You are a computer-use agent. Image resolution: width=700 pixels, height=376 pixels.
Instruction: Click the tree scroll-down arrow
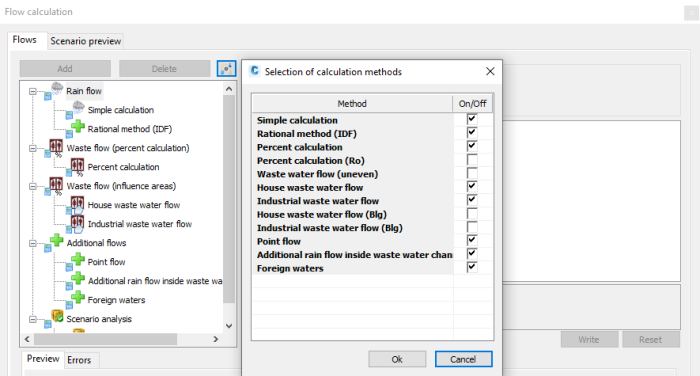[229, 326]
